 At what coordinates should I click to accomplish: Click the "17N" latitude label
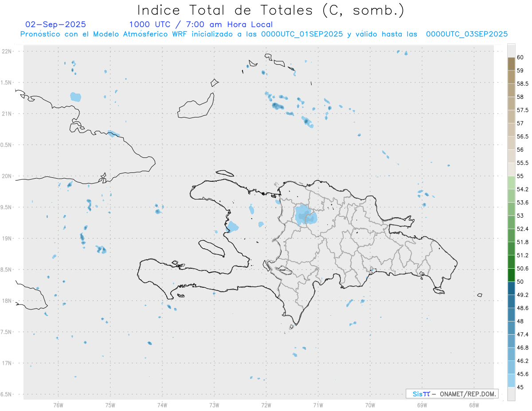(x=7, y=363)
